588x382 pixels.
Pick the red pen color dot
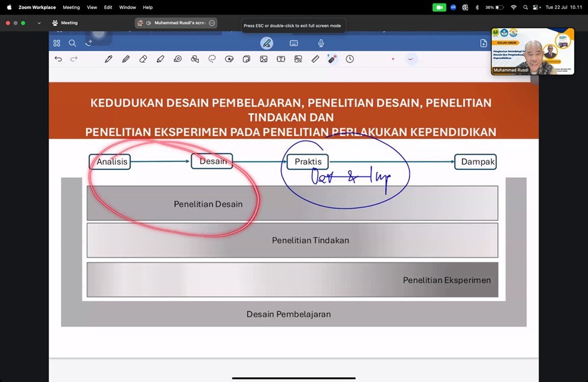point(393,59)
